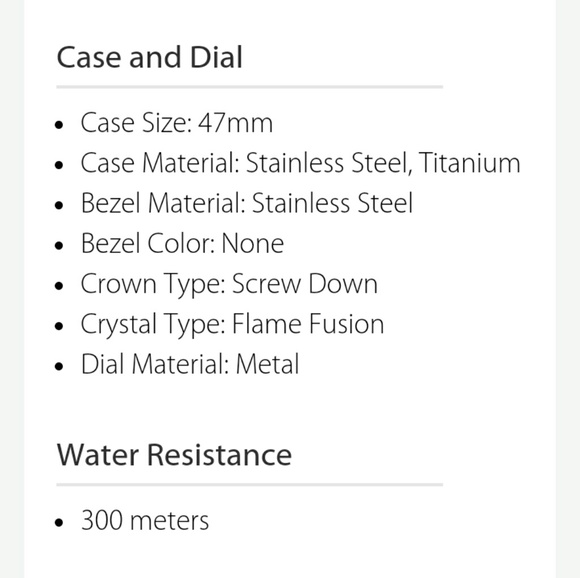Click the Bezel Color: None line
Viewport: 580px width, 578px height.
[182, 244]
